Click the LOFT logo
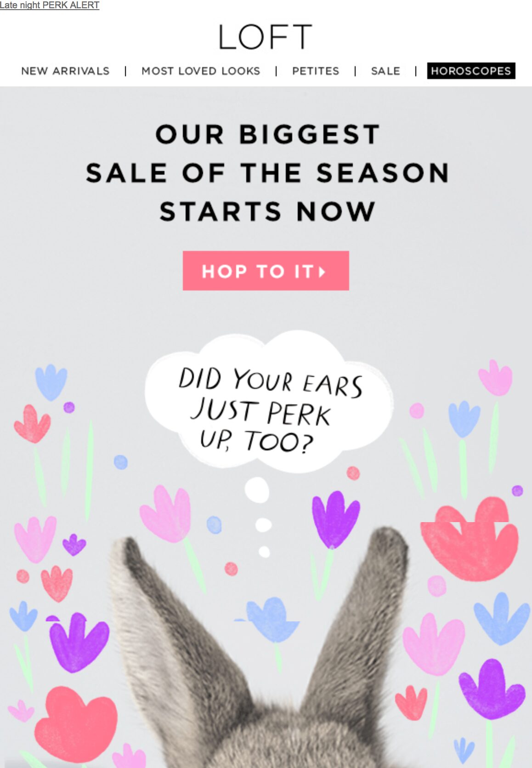This screenshot has width=532, height=768. point(266,37)
